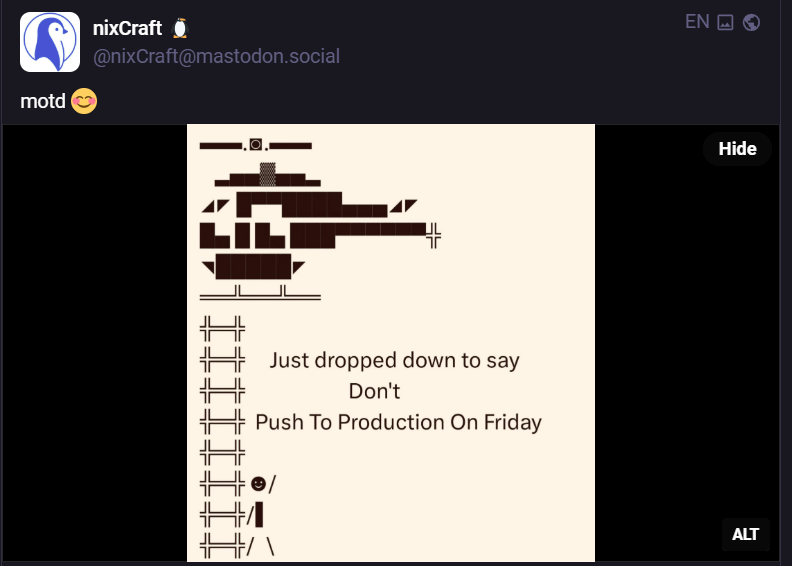The width and height of the screenshot is (792, 566).
Task: Click the word Don't in image
Action: pyautogui.click(x=374, y=391)
